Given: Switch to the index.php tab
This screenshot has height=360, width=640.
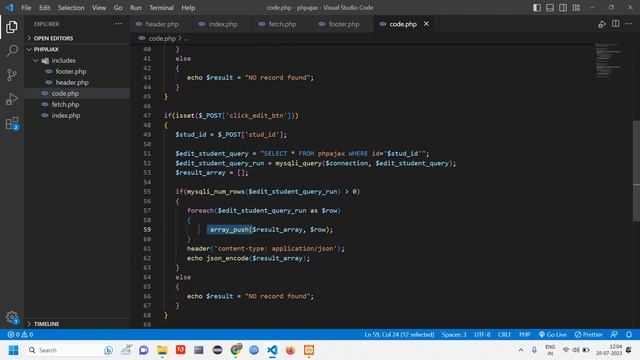Looking at the screenshot, I should (x=218, y=24).
